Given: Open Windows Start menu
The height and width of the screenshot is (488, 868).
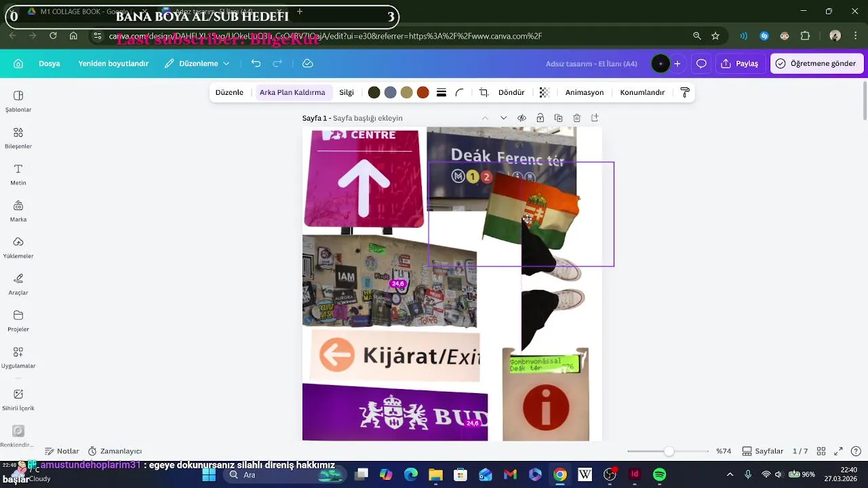Looking at the screenshot, I should pyautogui.click(x=209, y=474).
